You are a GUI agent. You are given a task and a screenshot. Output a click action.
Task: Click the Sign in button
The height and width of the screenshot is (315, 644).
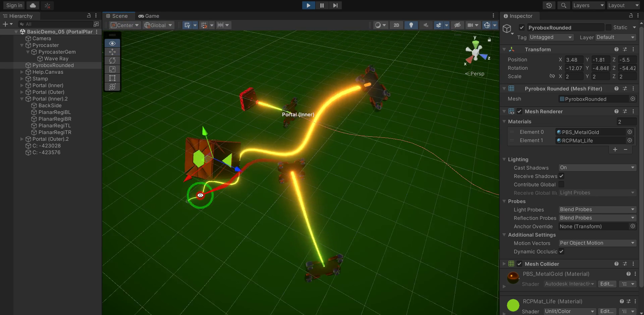14,5
